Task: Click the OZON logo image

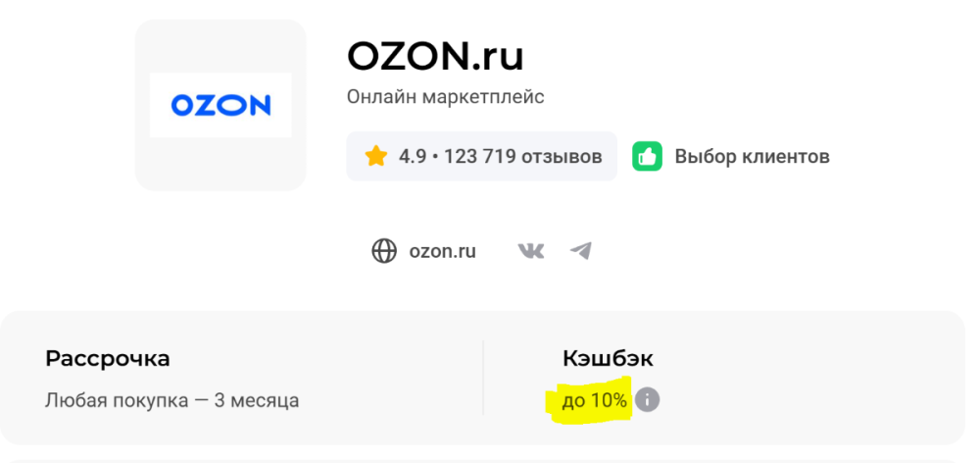Action: point(220,105)
